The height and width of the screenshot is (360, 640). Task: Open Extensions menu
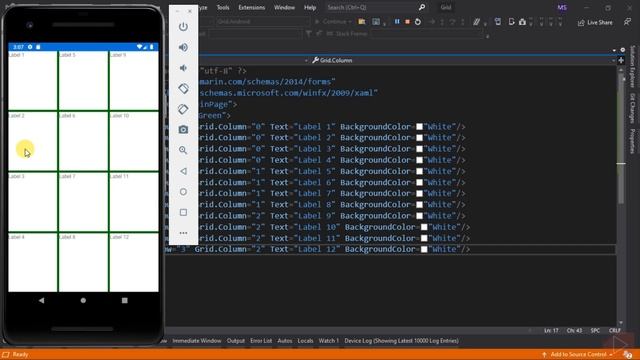(x=251, y=7)
